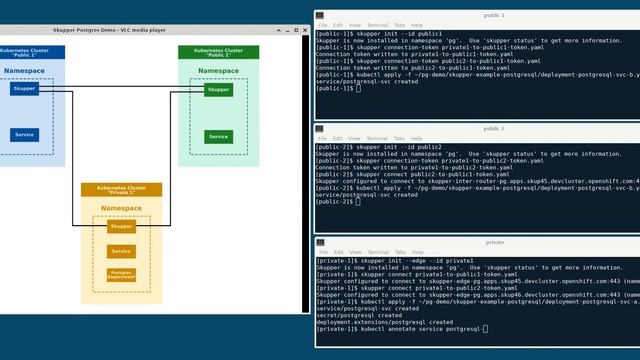The image size is (640, 360).
Task: Click the Kubernetes Cluster "Public 2" green header
Action: (218, 52)
